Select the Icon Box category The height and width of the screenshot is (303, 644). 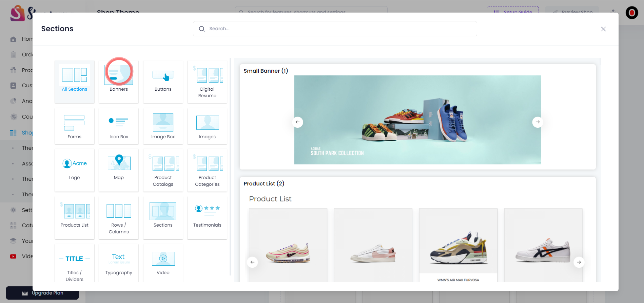pos(119,126)
